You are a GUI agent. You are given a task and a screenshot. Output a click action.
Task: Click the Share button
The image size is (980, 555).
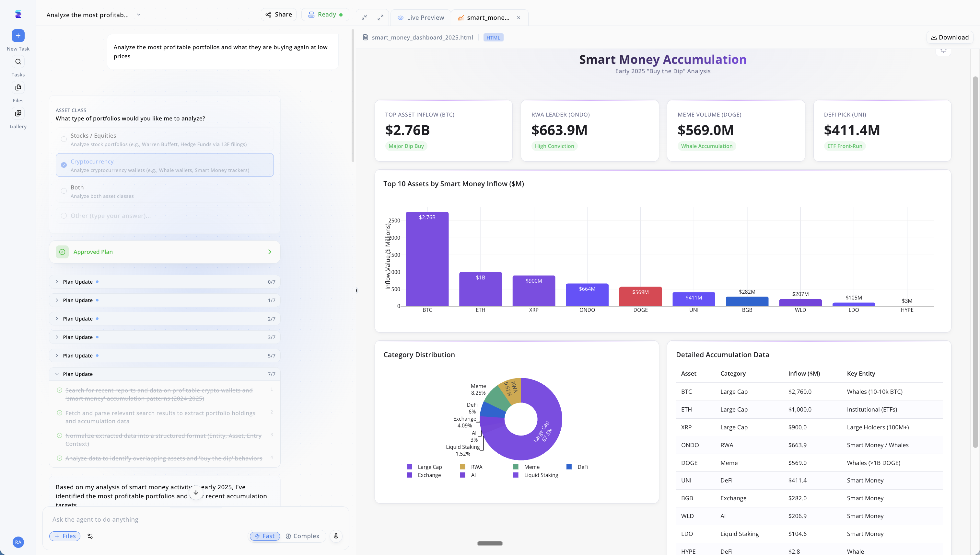(278, 15)
